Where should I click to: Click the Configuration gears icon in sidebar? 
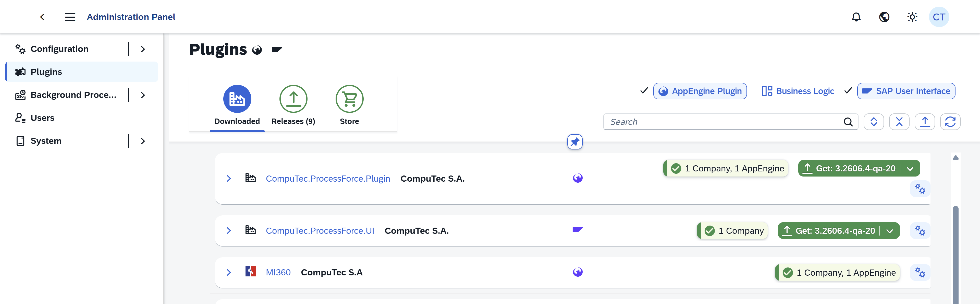pyautogui.click(x=20, y=49)
